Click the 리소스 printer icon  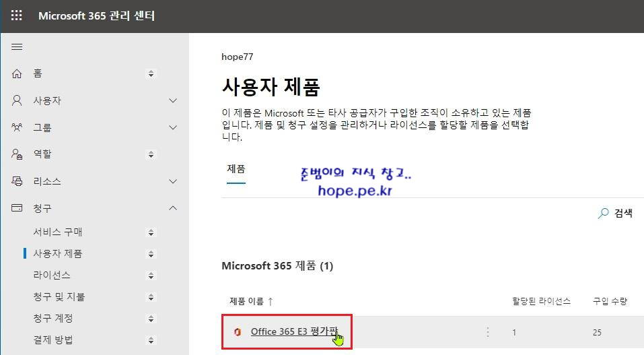pyautogui.click(x=17, y=181)
